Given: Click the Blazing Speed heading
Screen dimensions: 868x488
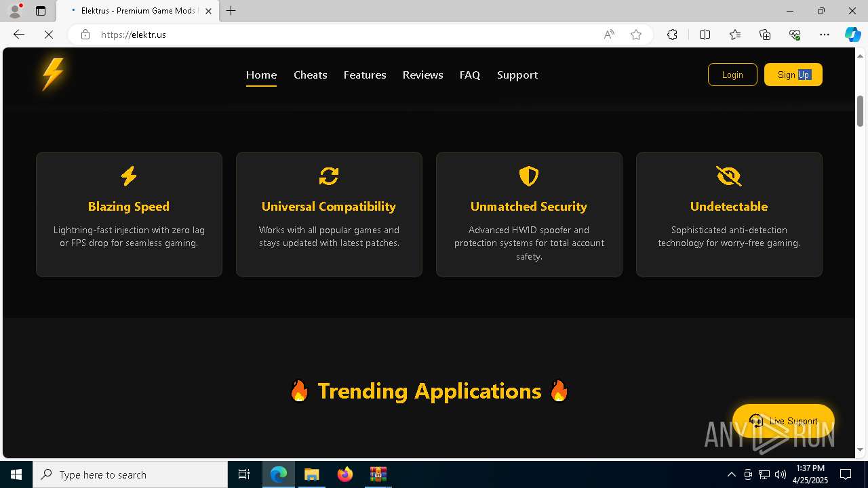Looking at the screenshot, I should pyautogui.click(x=129, y=207).
